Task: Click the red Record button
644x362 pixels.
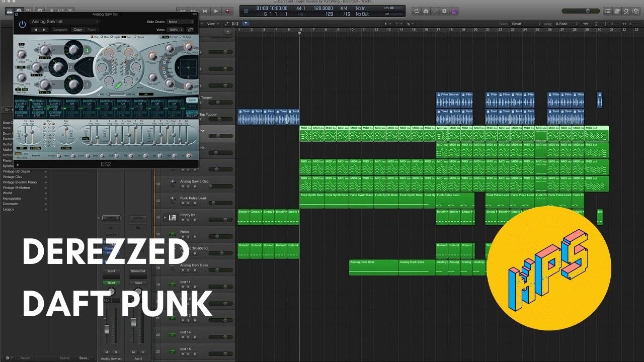Action: [228, 11]
